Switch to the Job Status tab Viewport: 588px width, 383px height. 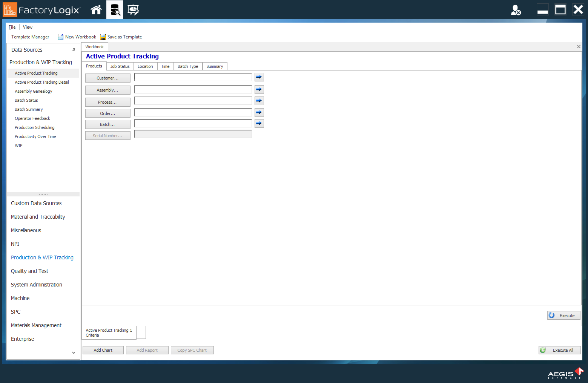pyautogui.click(x=120, y=66)
